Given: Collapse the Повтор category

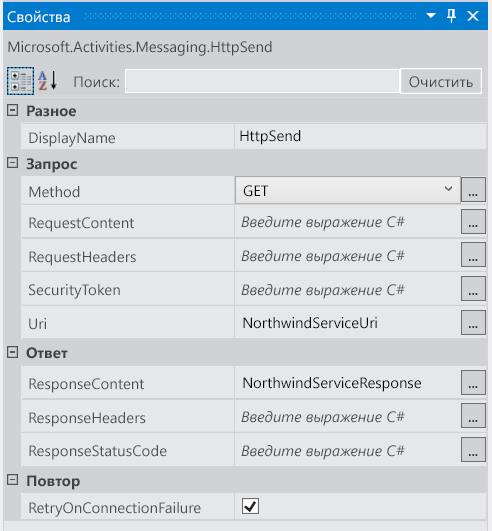Looking at the screenshot, I should tap(13, 480).
